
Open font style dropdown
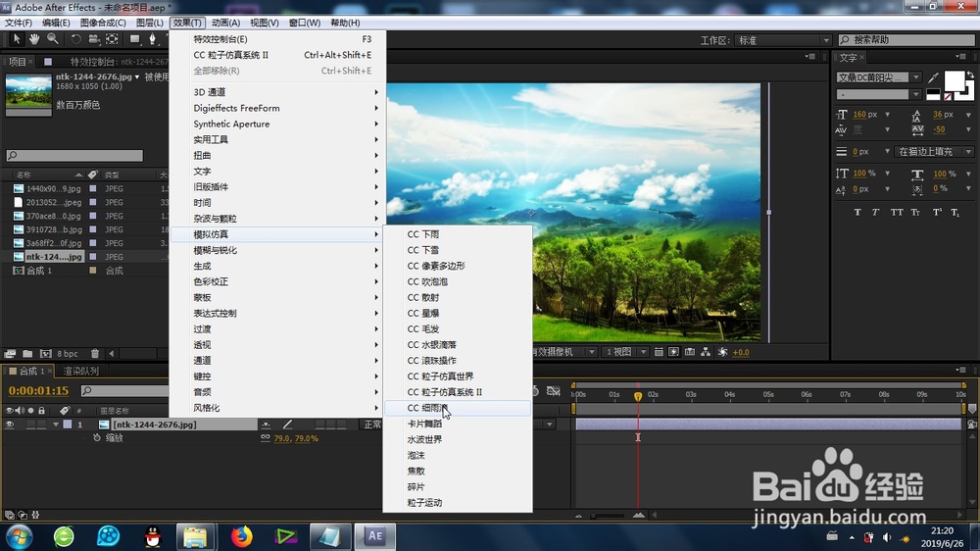pos(915,94)
